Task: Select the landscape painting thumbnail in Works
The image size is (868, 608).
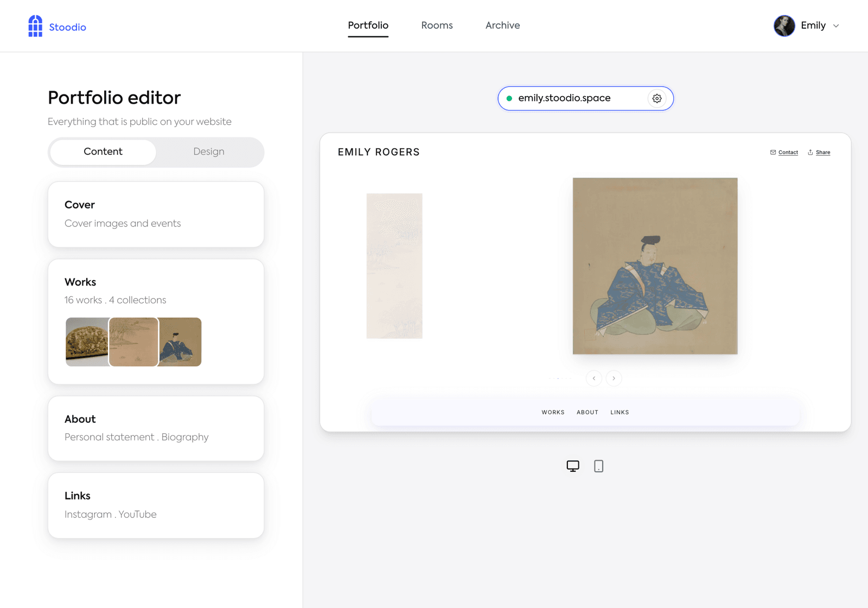Action: click(x=133, y=342)
